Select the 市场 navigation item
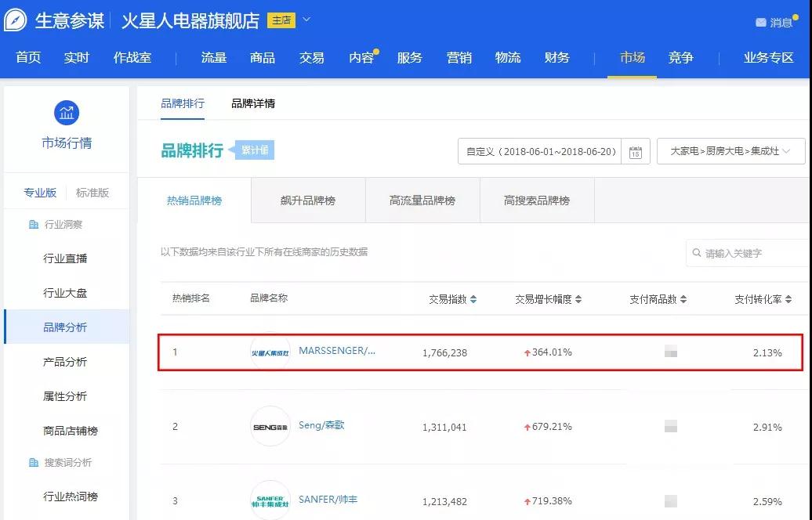 [x=633, y=57]
